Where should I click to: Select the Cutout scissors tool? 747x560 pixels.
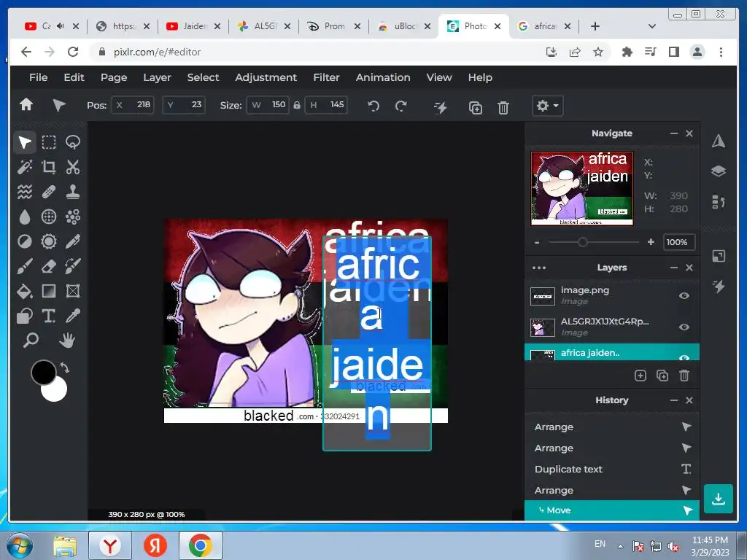[73, 167]
